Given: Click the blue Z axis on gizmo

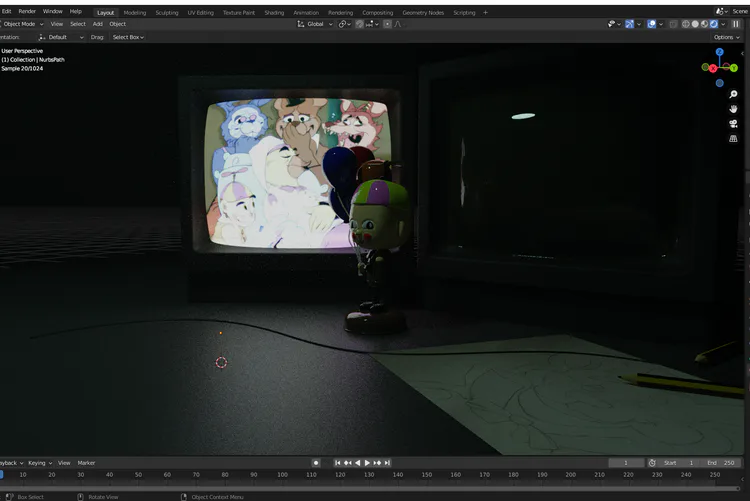Looking at the screenshot, I should (720, 52).
